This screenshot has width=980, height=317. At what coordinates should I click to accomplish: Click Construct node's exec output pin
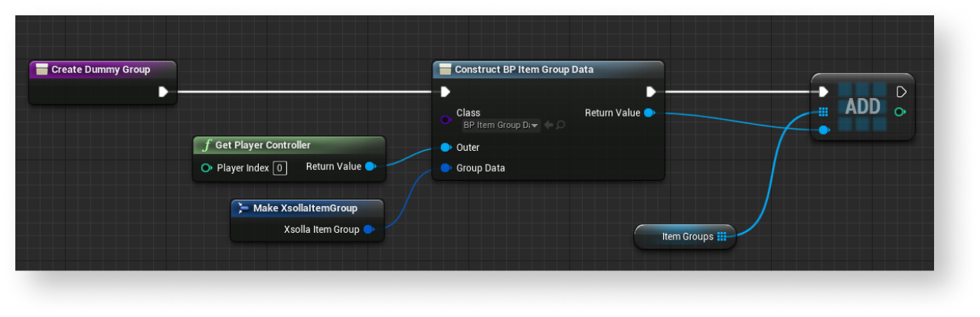pos(650,92)
